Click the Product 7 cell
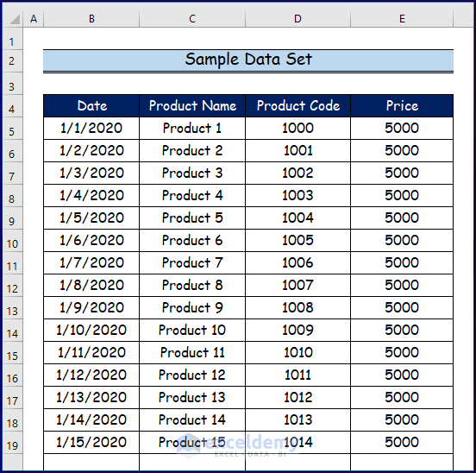This screenshot has width=476, height=473. tap(192, 263)
